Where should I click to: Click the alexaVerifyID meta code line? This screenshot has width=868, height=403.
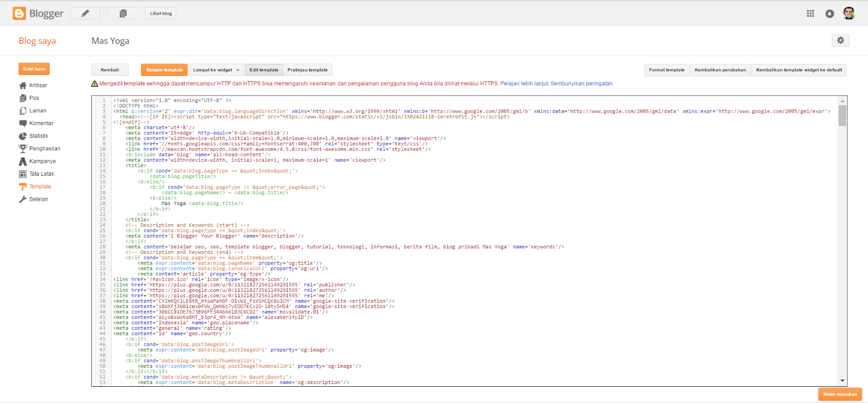(x=213, y=317)
